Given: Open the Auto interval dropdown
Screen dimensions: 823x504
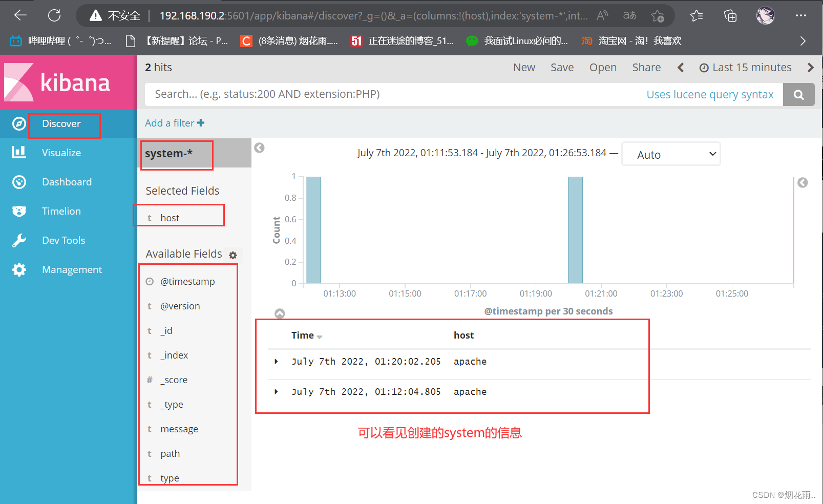Looking at the screenshot, I should point(671,154).
